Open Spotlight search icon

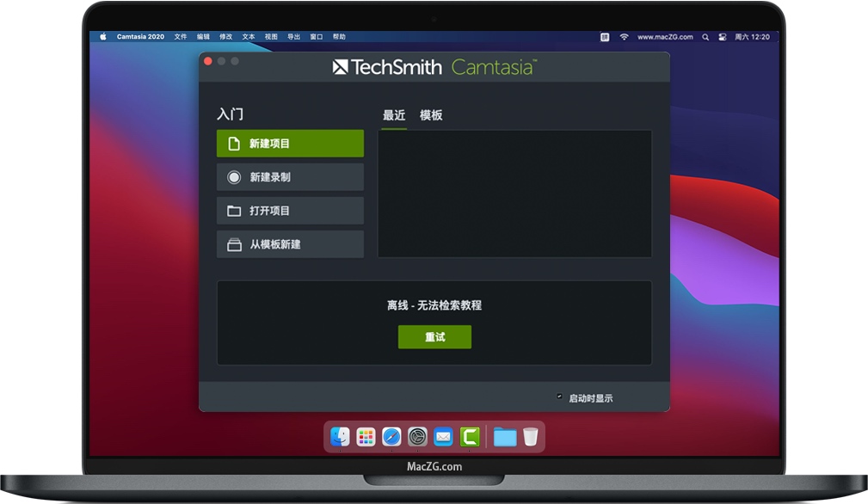tap(705, 37)
